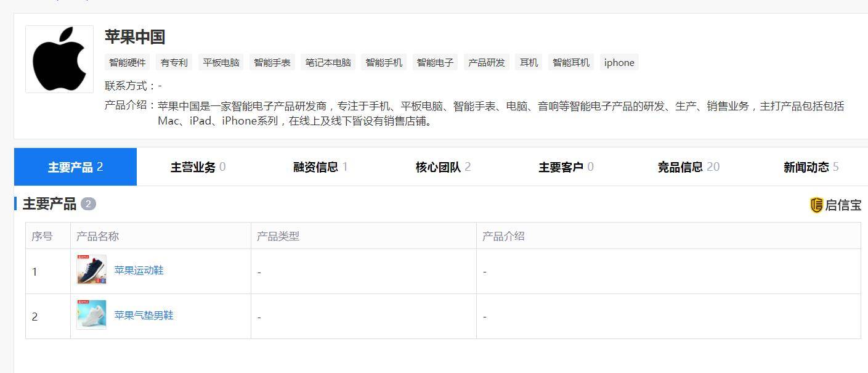
Task: Select the 智能手表 tag
Action: [x=272, y=62]
